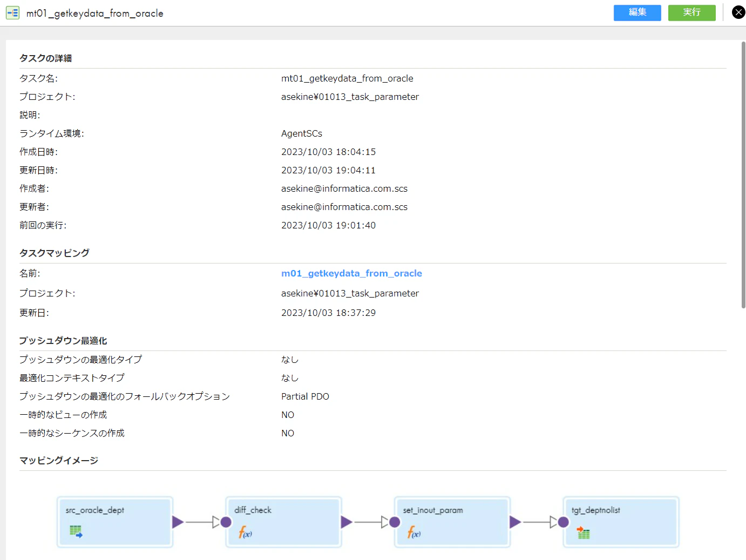Viewport: 746px width, 560px height.
Task: Click the NO value for 一時的なビューの作成
Action: pos(288,415)
